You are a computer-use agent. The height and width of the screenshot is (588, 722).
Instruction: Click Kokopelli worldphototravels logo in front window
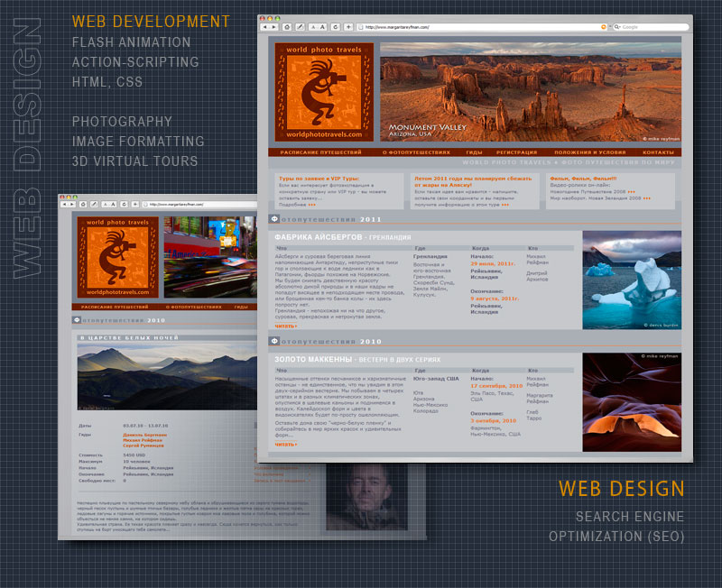click(x=324, y=92)
